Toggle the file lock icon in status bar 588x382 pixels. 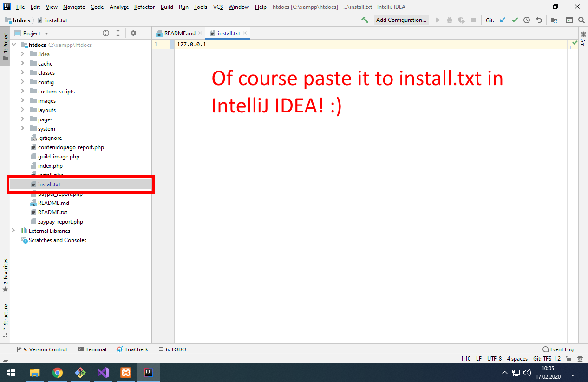(568, 359)
